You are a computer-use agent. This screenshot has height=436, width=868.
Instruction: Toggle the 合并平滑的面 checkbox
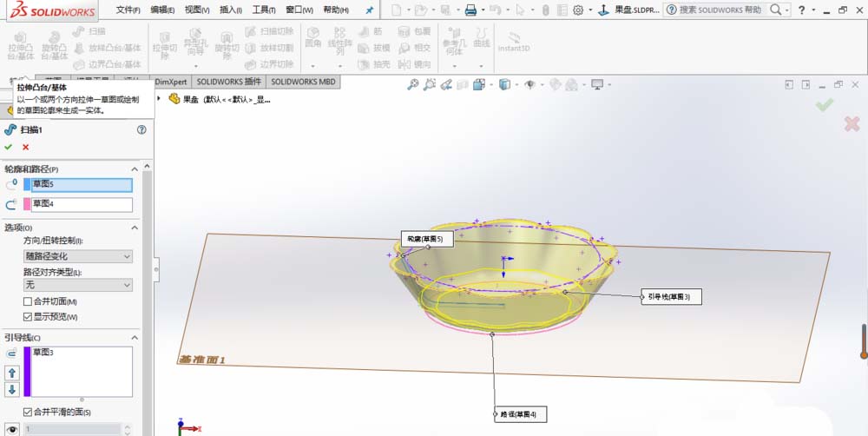pyautogui.click(x=27, y=413)
